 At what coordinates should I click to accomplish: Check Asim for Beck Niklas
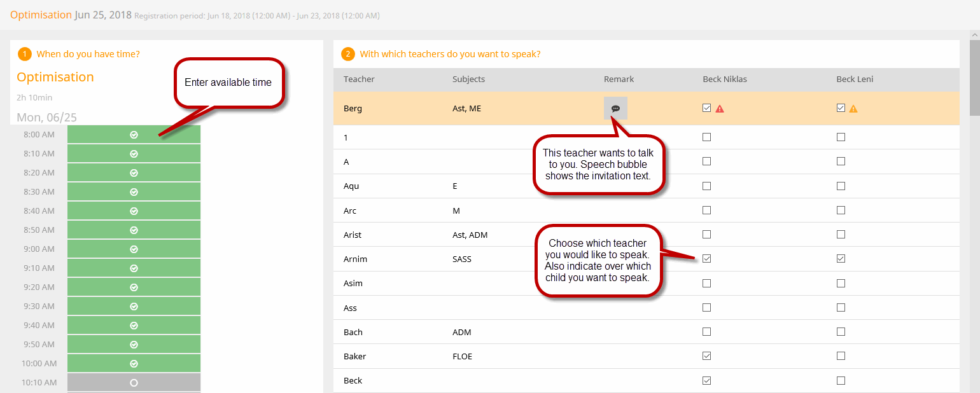706,283
